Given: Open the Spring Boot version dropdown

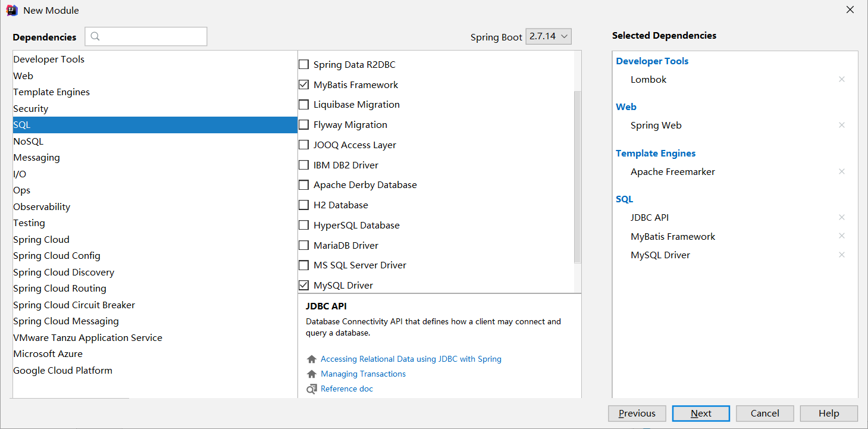Looking at the screenshot, I should point(549,36).
